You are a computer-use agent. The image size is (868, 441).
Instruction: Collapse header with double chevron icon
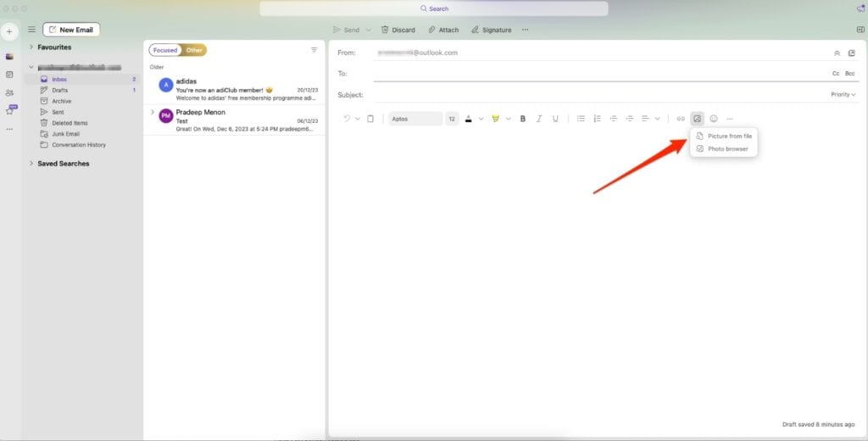click(x=837, y=53)
